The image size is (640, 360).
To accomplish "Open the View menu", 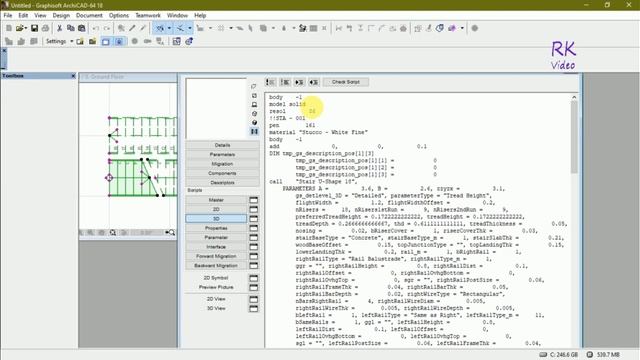I will (40, 16).
